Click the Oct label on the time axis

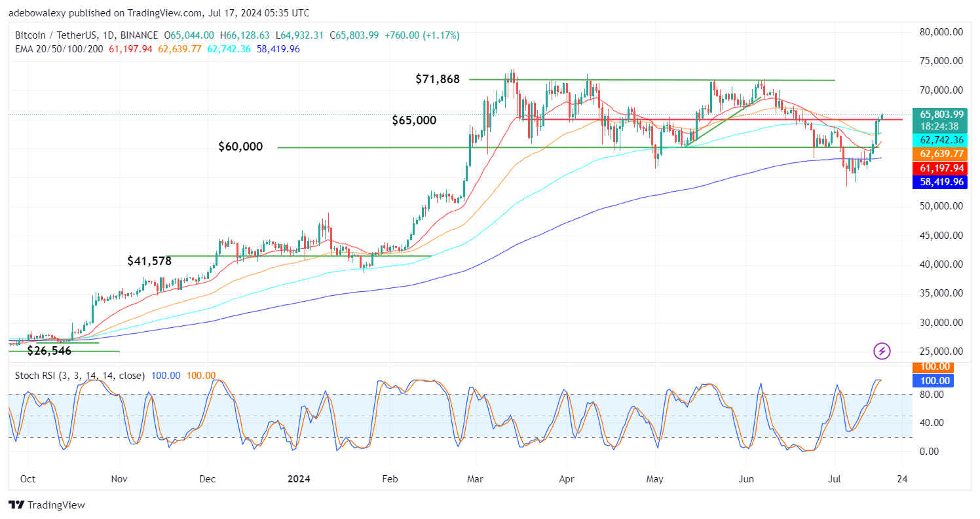[28, 478]
